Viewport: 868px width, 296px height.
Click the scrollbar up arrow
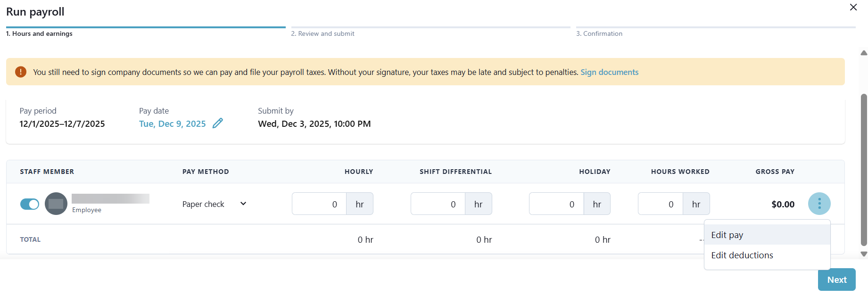(x=864, y=53)
